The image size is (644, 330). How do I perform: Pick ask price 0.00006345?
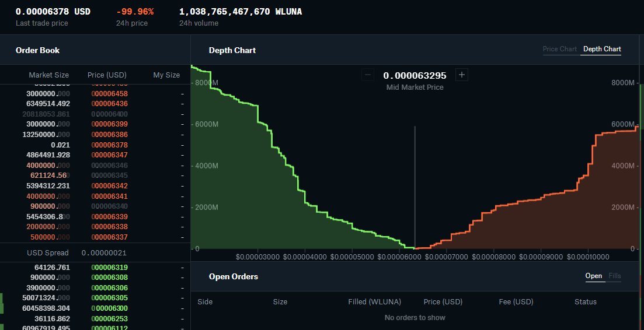pos(109,175)
